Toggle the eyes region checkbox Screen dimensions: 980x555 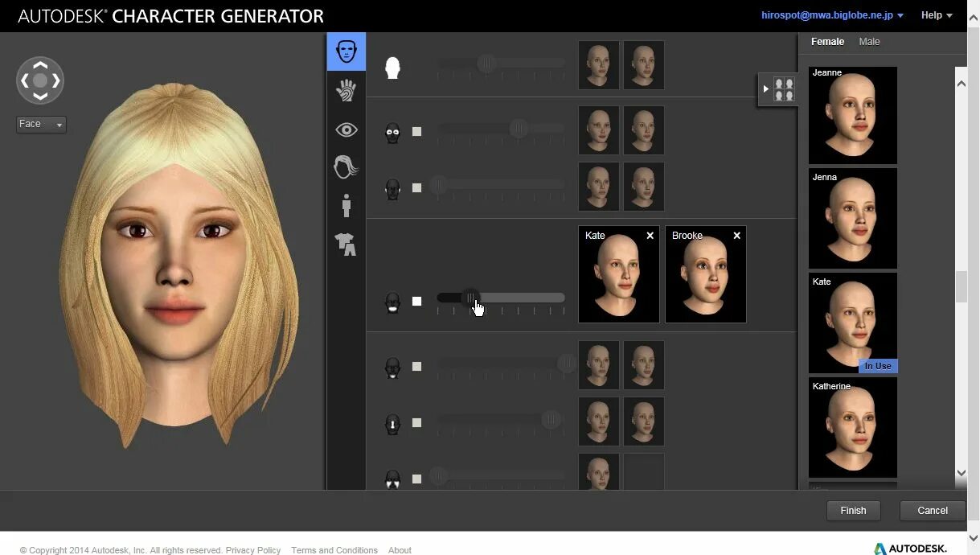[x=416, y=131]
